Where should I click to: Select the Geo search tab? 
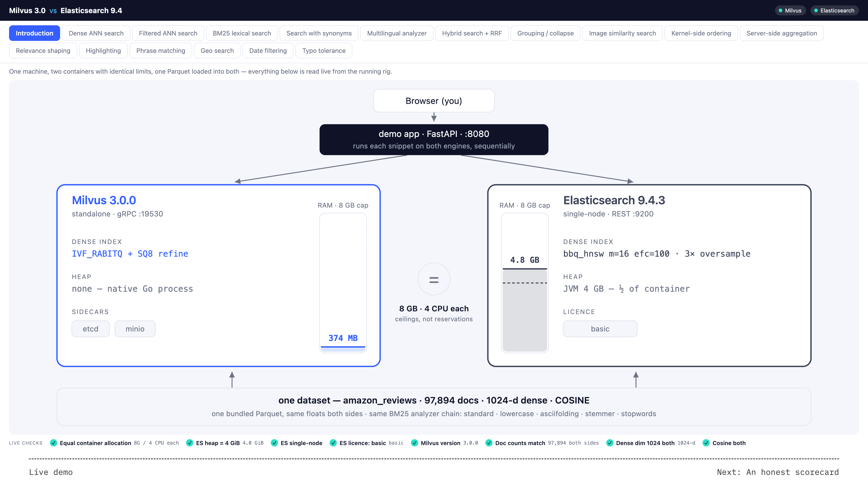tap(217, 51)
